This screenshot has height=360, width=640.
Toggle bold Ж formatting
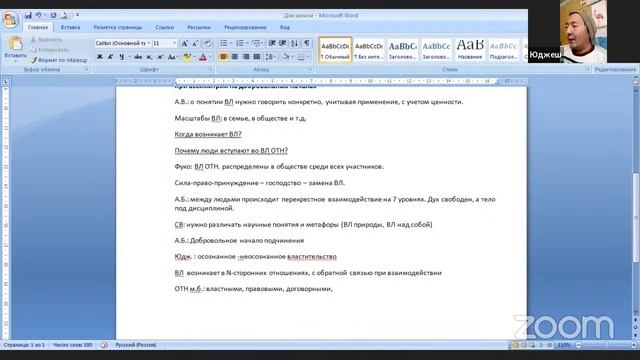coord(100,57)
